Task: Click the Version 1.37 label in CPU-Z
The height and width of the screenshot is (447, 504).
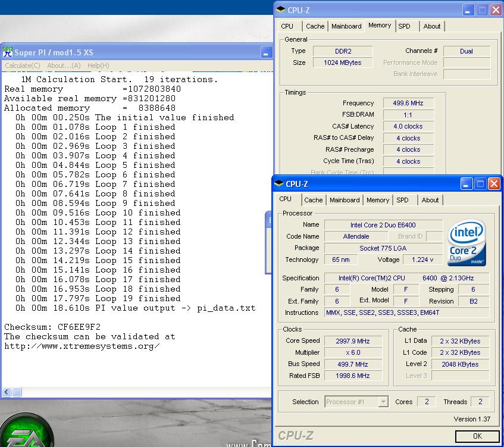Action: (x=472, y=419)
